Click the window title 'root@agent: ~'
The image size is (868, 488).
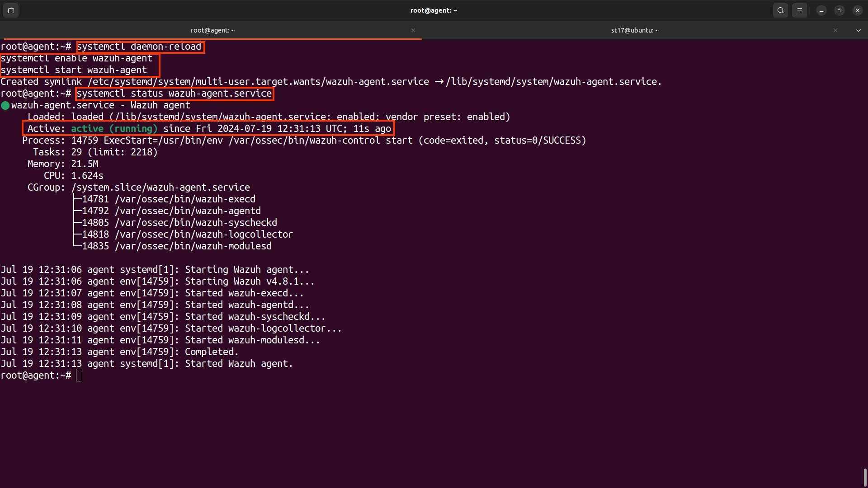(434, 10)
